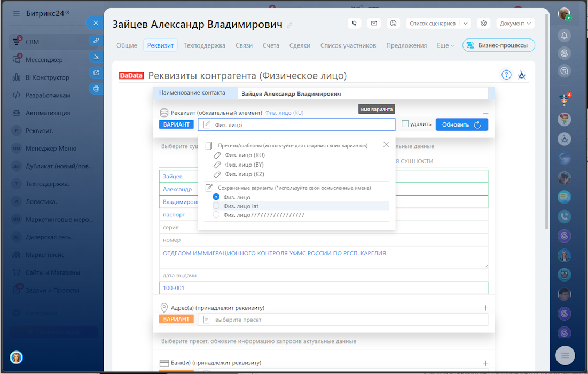
Task: Choose the 'Физ. лицо (BY)' preset
Action: coord(244,165)
